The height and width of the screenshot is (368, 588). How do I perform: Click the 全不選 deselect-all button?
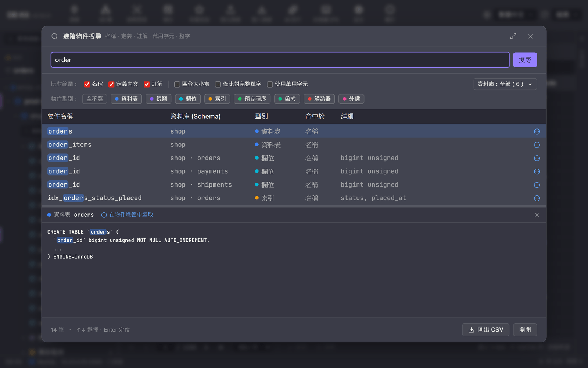(x=95, y=99)
